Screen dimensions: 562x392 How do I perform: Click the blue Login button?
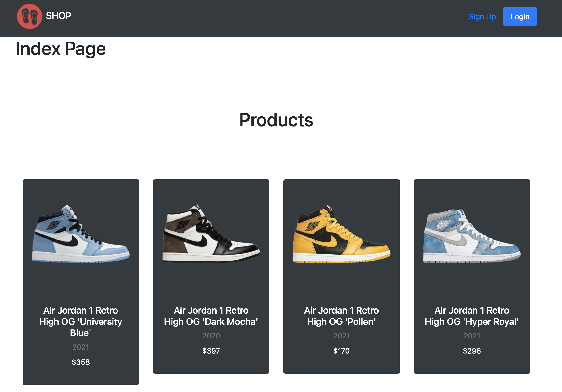click(x=520, y=16)
